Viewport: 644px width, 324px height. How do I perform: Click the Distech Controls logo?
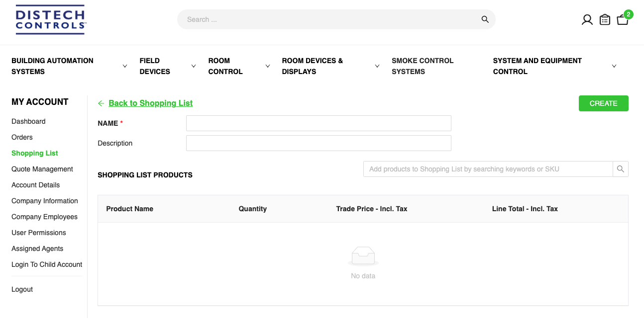click(50, 20)
